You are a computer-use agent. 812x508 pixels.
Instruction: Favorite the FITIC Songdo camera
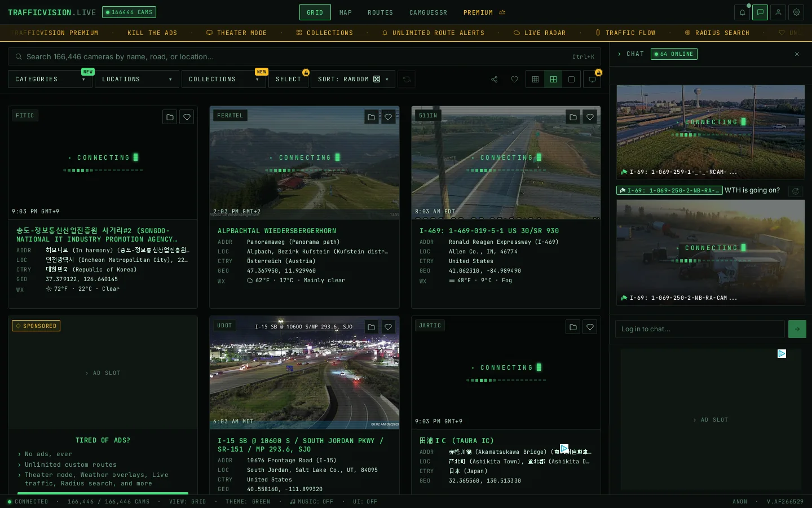187,117
